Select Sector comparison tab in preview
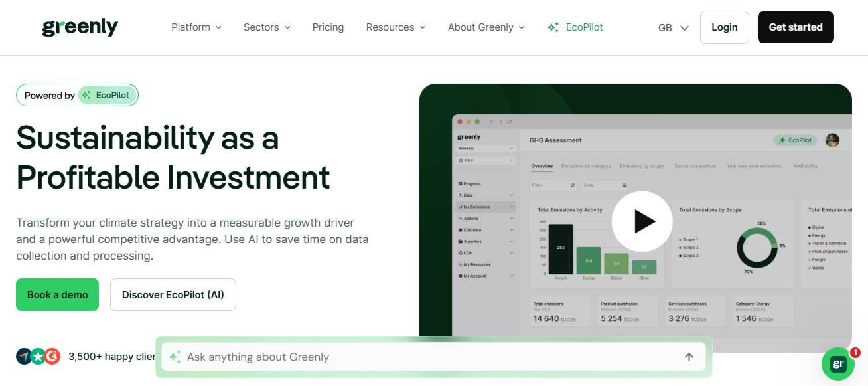868x386 pixels. pos(695,166)
